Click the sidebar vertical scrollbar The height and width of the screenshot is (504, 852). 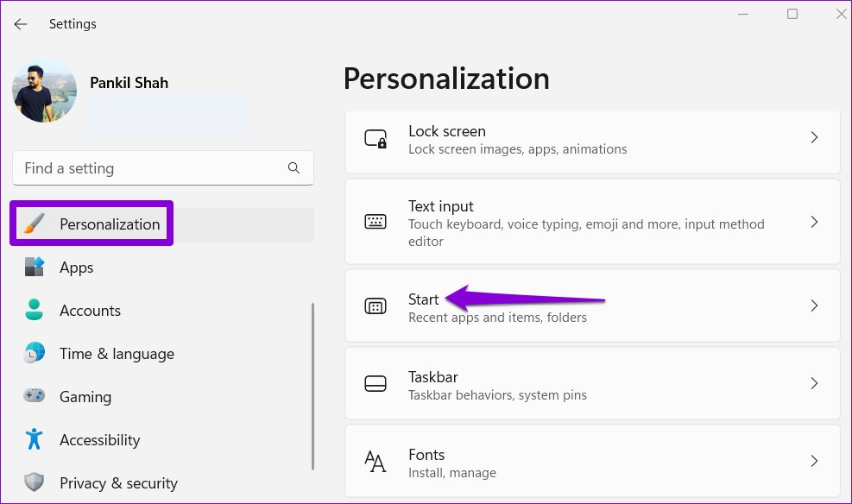tap(313, 386)
